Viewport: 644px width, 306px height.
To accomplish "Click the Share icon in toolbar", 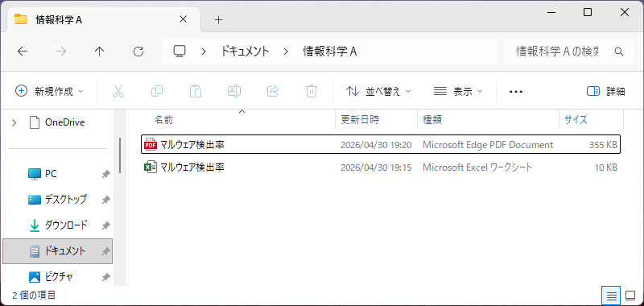I will click(x=273, y=91).
